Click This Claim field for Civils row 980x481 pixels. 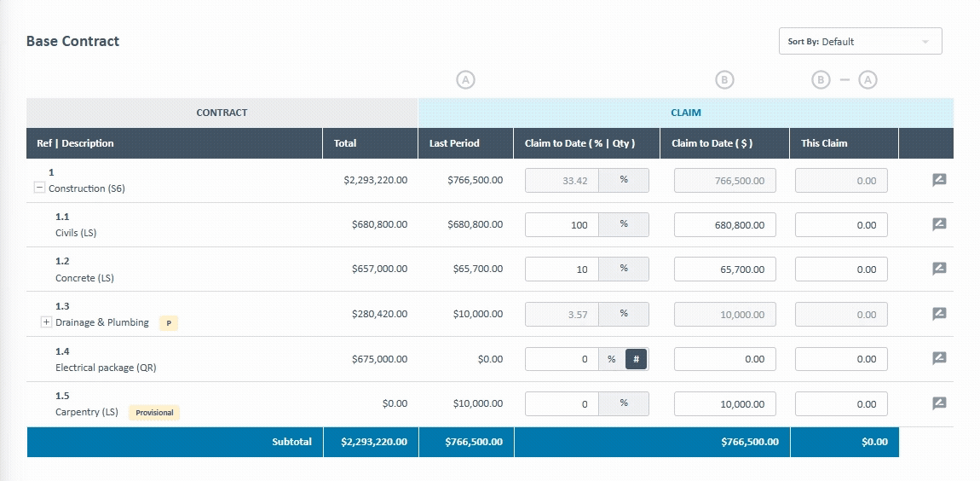pos(841,225)
